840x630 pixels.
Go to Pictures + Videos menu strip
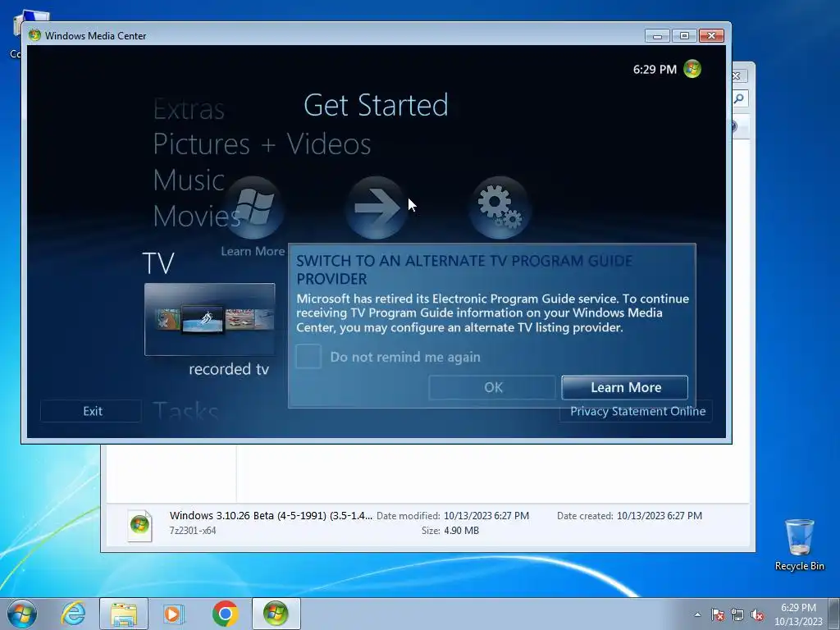click(262, 144)
